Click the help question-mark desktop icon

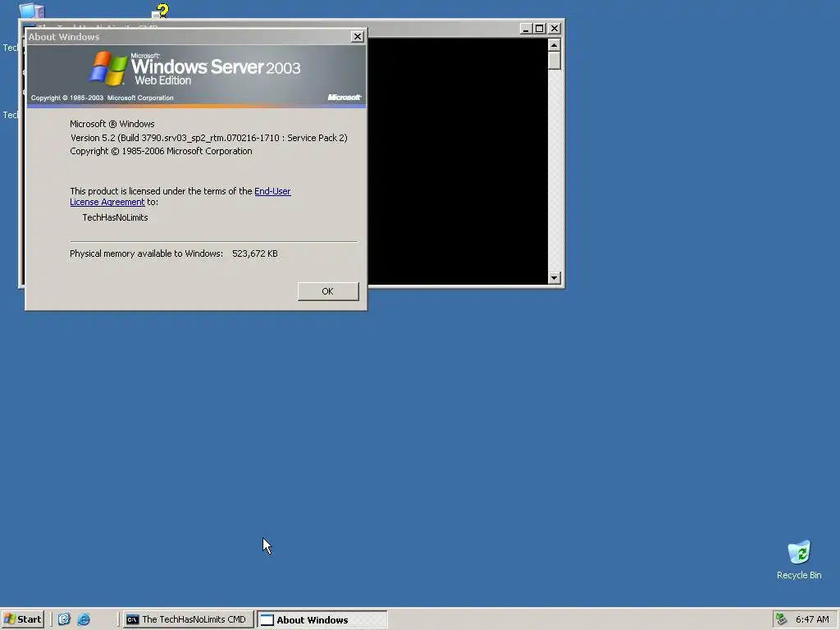click(x=160, y=11)
